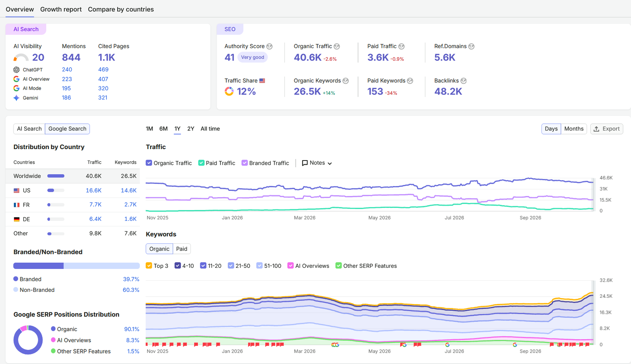This screenshot has width=631, height=364.
Task: Switch to the Growth report tab
Action: pos(61,9)
